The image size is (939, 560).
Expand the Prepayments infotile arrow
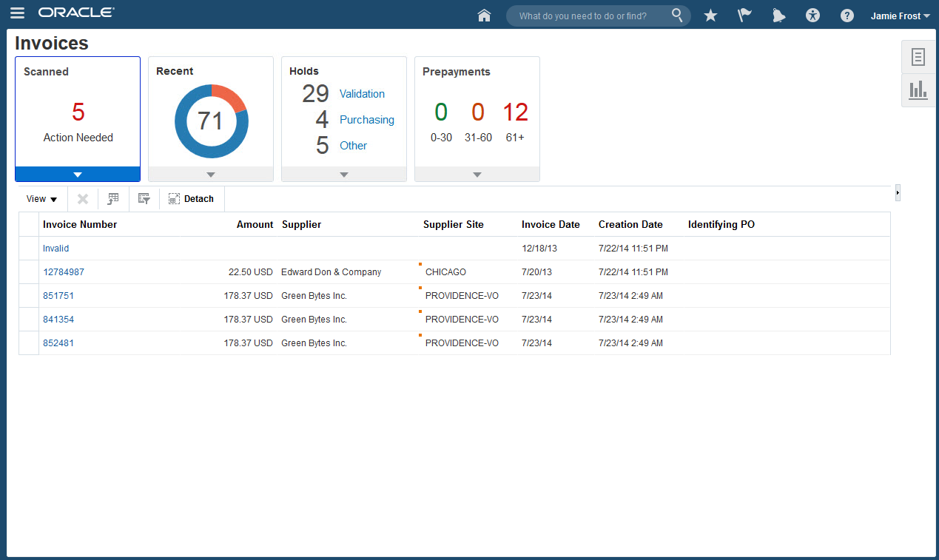pyautogui.click(x=477, y=175)
